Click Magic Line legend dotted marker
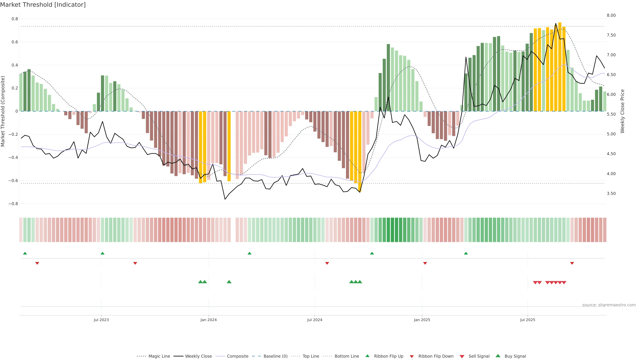Viewport: 644px width, 362px height. 141,356
